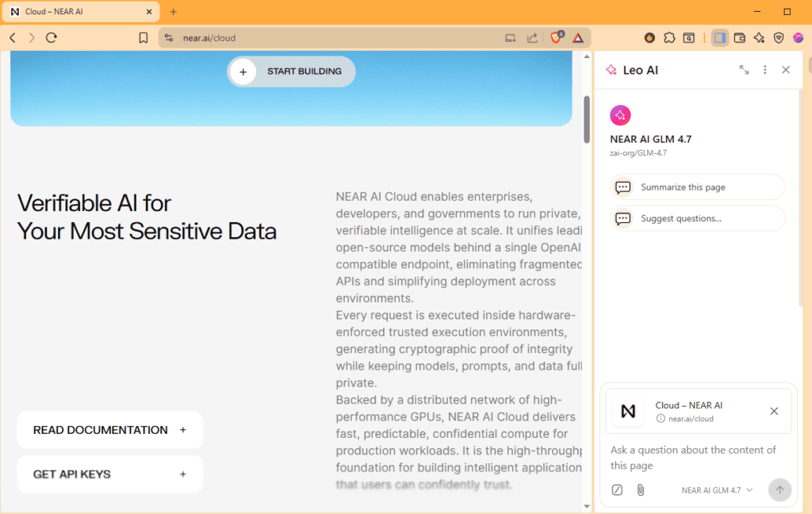
Task: Share the current page
Action: 531,37
